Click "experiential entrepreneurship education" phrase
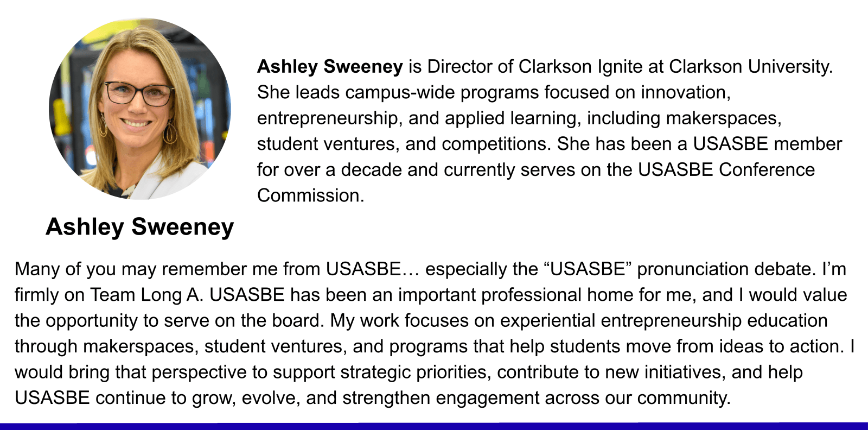Image resolution: width=868 pixels, height=430 pixels. point(664,320)
